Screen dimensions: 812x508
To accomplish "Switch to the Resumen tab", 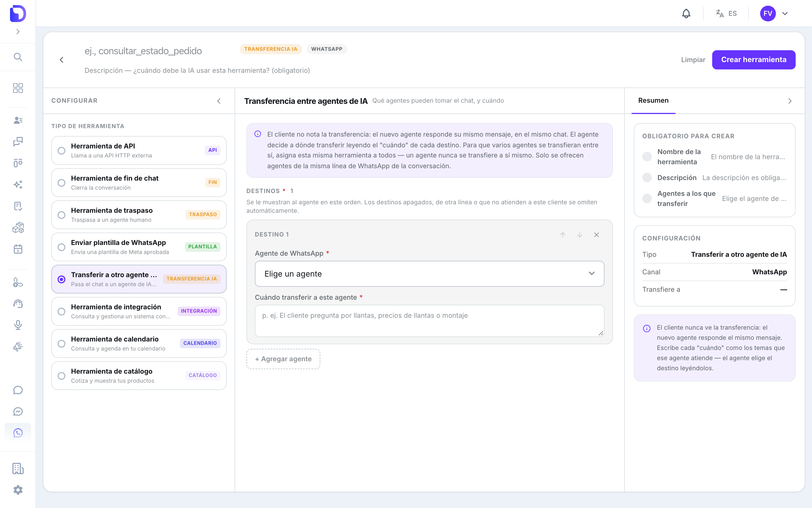I will 653,100.
